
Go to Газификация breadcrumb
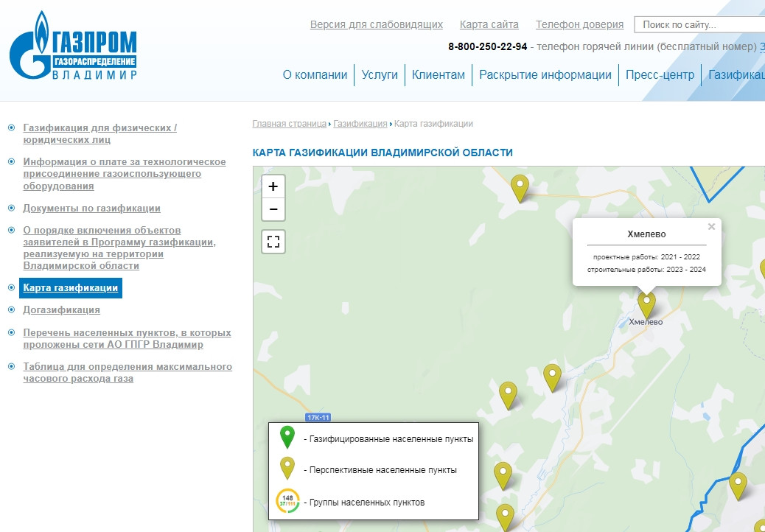(x=360, y=123)
